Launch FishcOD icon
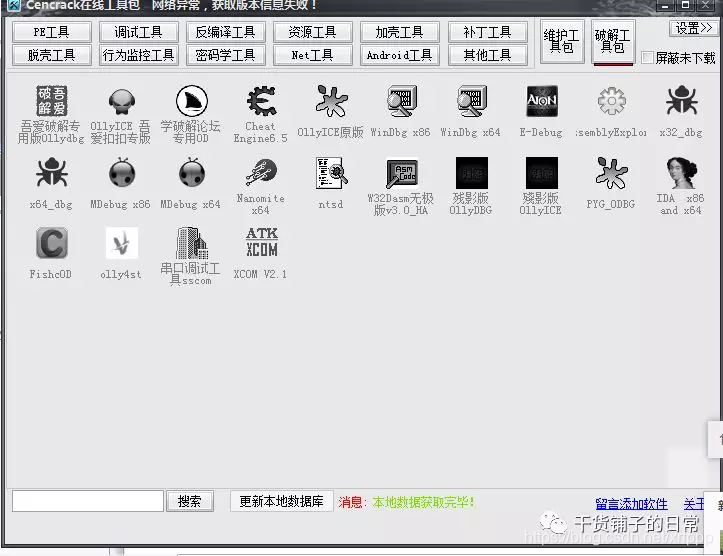 52,243
